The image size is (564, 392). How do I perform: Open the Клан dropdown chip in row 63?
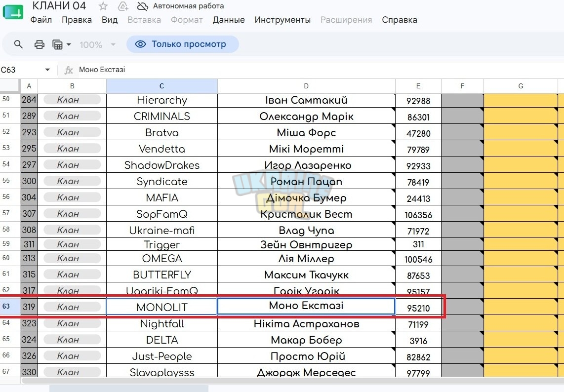tap(72, 307)
